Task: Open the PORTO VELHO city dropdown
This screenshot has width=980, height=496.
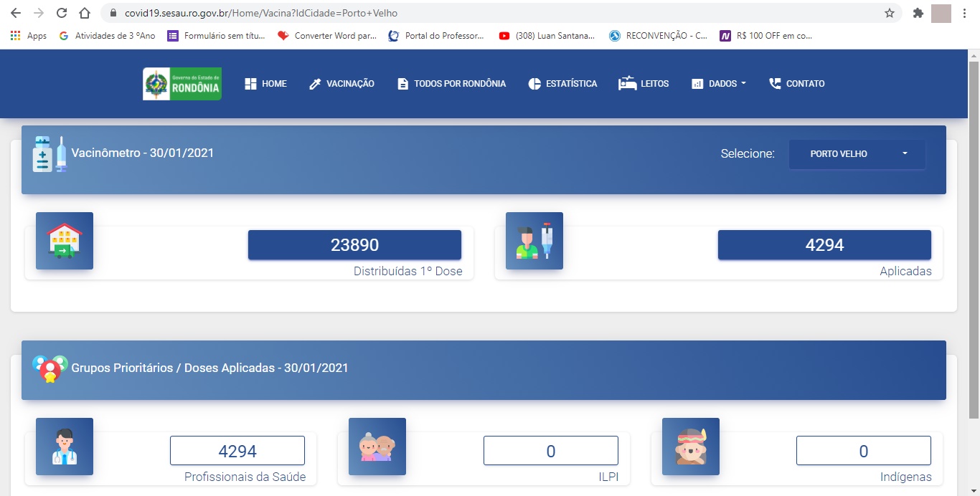Action: [x=857, y=154]
